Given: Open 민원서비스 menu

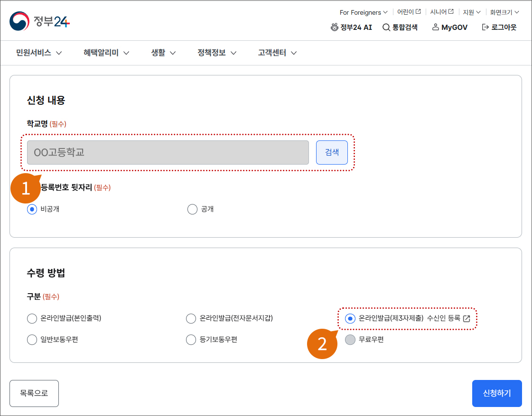Looking at the screenshot, I should click(39, 53).
